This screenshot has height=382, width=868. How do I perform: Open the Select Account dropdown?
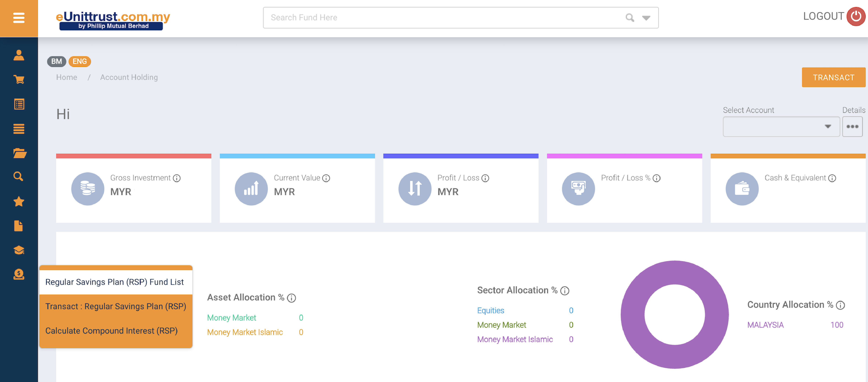[781, 126]
